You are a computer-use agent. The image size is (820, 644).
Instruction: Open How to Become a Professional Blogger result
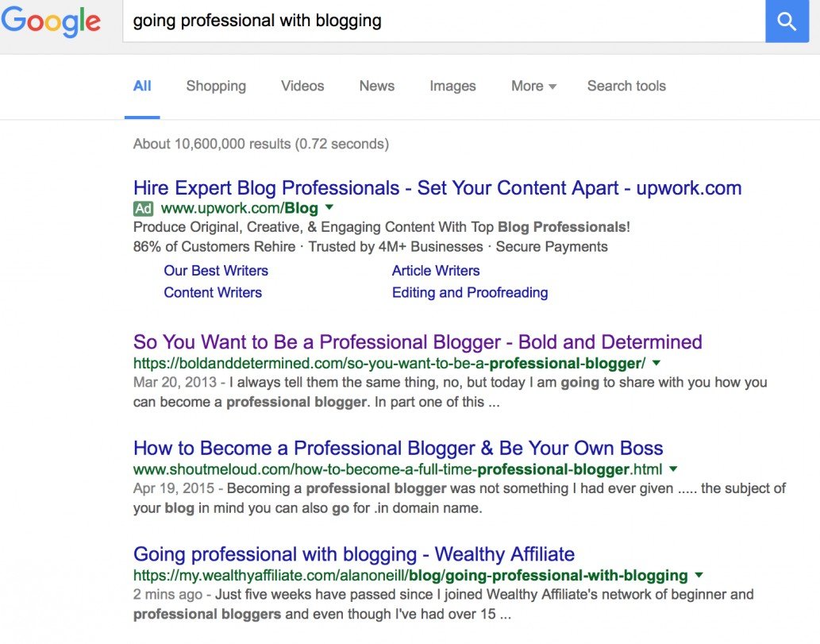[x=398, y=448]
